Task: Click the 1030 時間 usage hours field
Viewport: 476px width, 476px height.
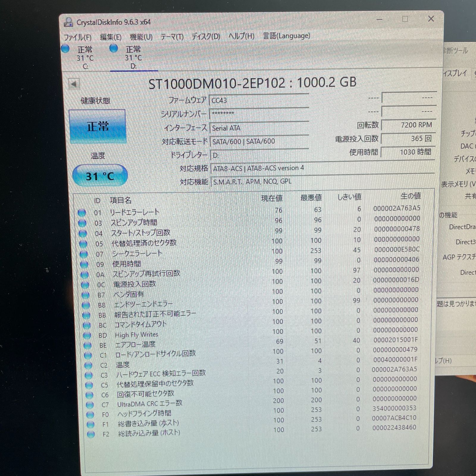Action: (x=408, y=152)
